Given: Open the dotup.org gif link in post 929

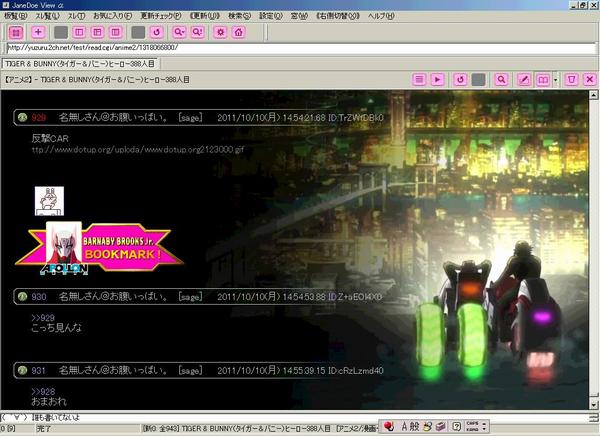Looking at the screenshot, I should [x=138, y=150].
